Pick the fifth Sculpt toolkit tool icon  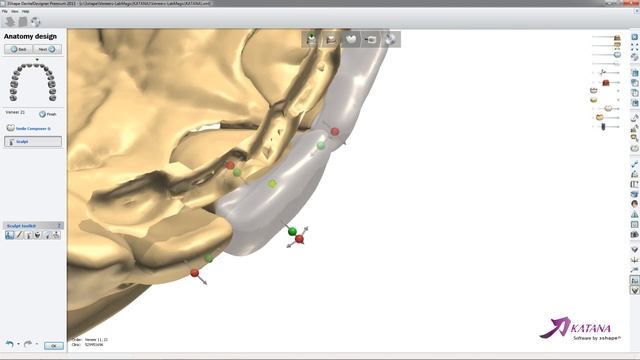[47, 235]
